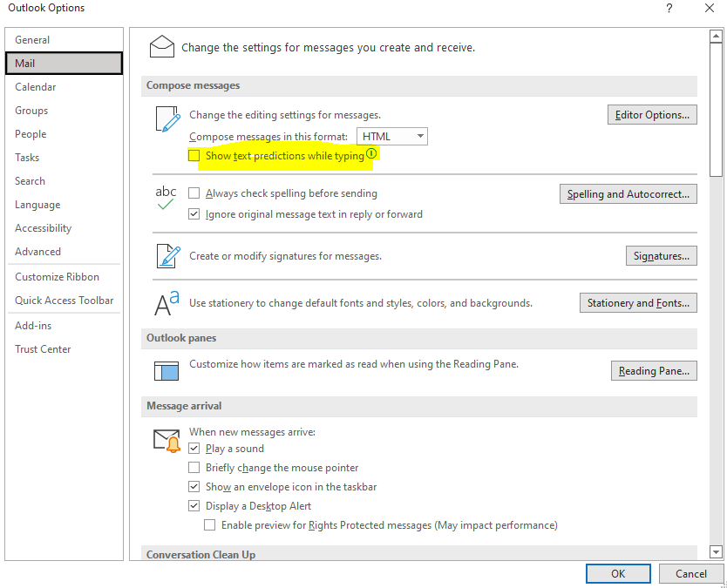
Task: Click the Compose messages section header
Action: pos(419,85)
